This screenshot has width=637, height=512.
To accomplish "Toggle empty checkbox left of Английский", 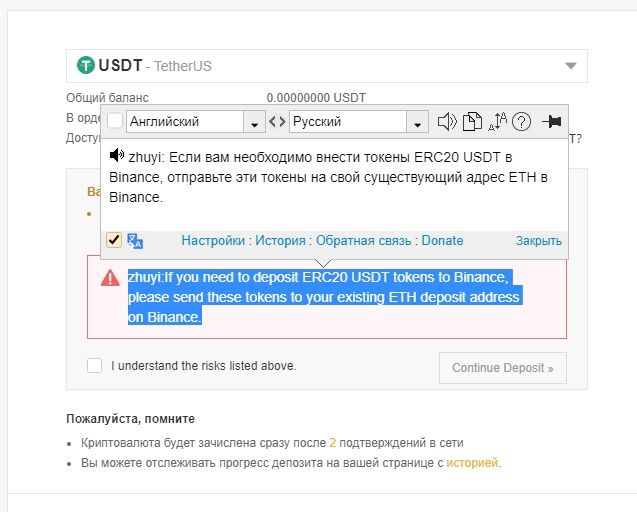I will 115,121.
